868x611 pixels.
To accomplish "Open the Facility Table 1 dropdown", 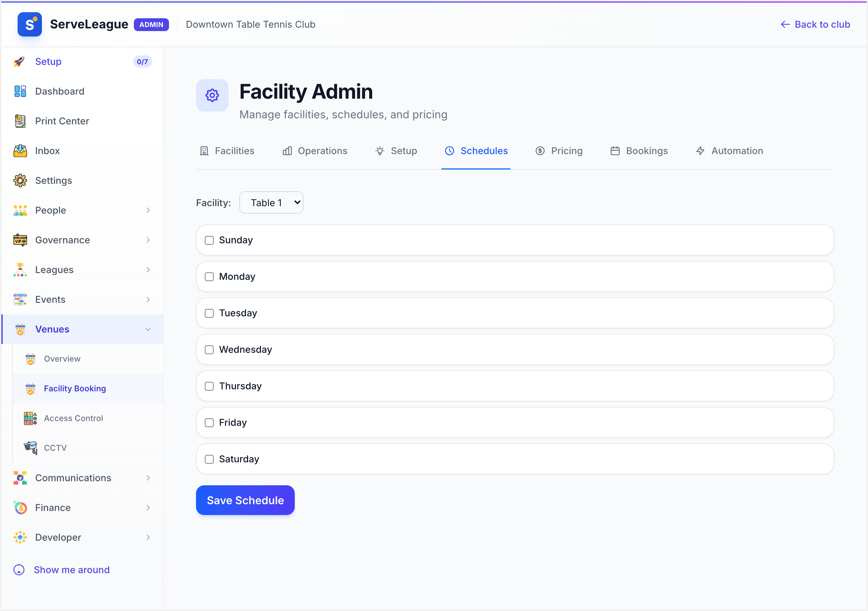I will pos(271,203).
